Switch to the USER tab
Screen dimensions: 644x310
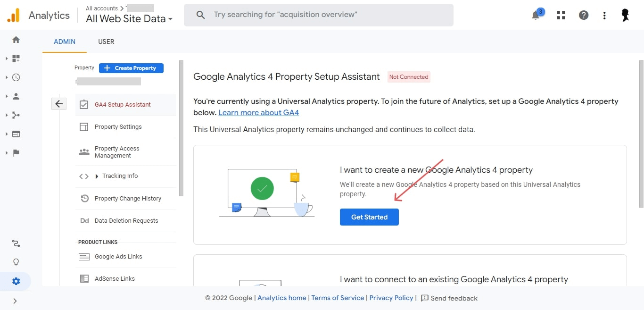[106, 42]
